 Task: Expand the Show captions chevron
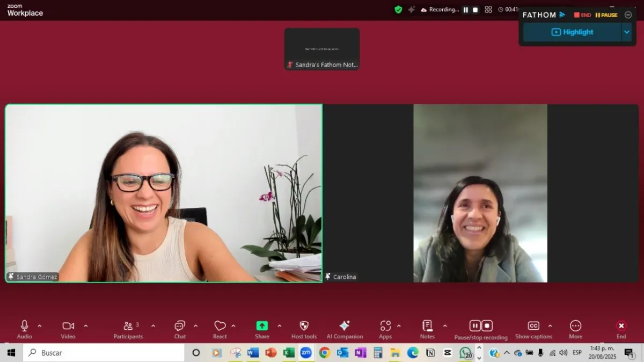click(550, 326)
